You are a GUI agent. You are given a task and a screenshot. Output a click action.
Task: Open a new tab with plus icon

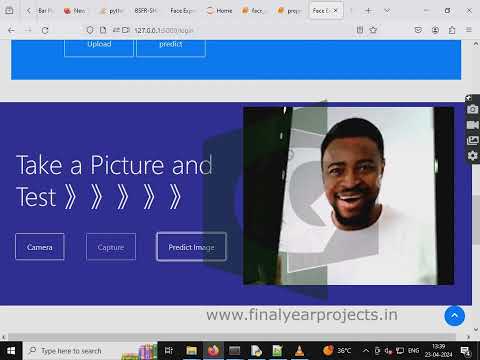point(368,11)
